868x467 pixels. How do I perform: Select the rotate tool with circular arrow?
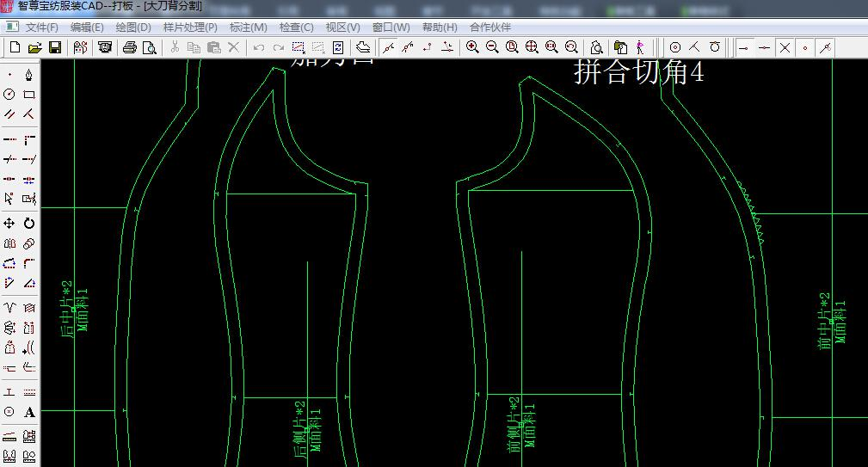(29, 223)
